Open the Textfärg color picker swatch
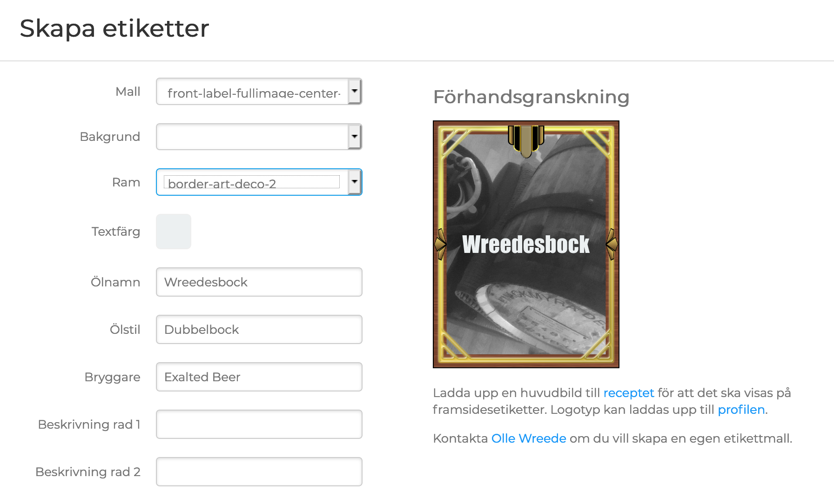 pos(174,232)
